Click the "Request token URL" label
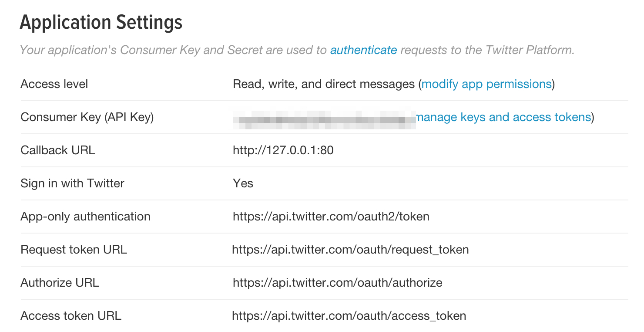 (x=74, y=250)
